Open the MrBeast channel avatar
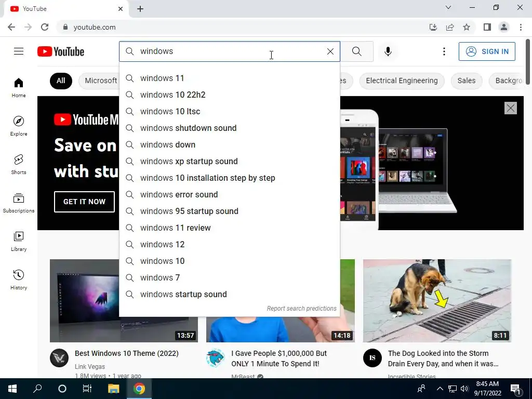The image size is (532, 399). tap(216, 358)
